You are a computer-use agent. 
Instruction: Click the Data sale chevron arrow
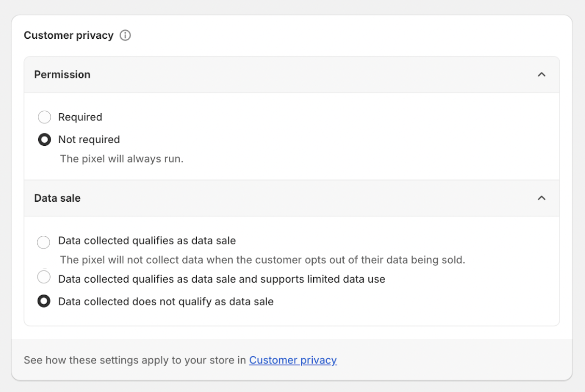pos(542,198)
